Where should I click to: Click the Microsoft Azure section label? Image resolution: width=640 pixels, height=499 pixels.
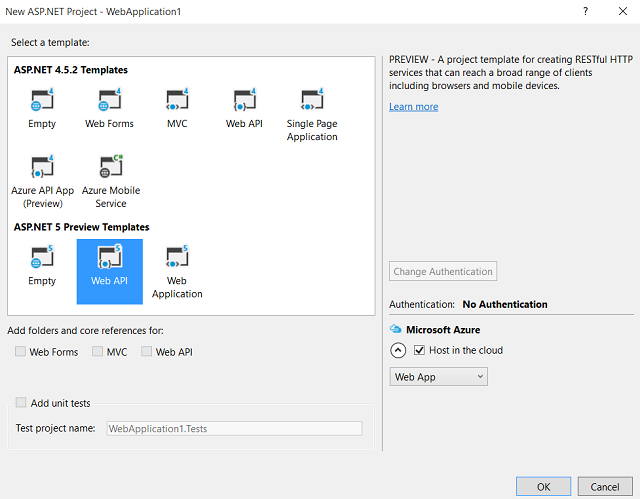[443, 330]
